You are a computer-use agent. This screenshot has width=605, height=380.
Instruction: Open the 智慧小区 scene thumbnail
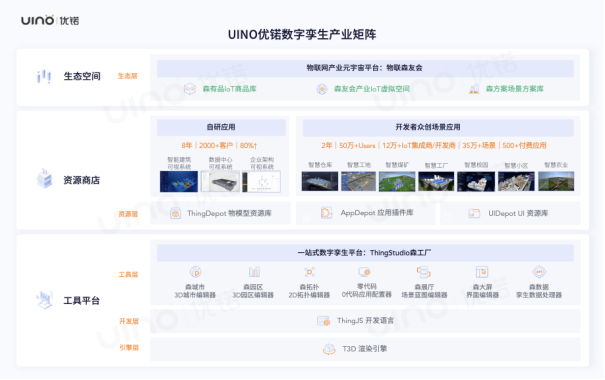[x=516, y=181]
